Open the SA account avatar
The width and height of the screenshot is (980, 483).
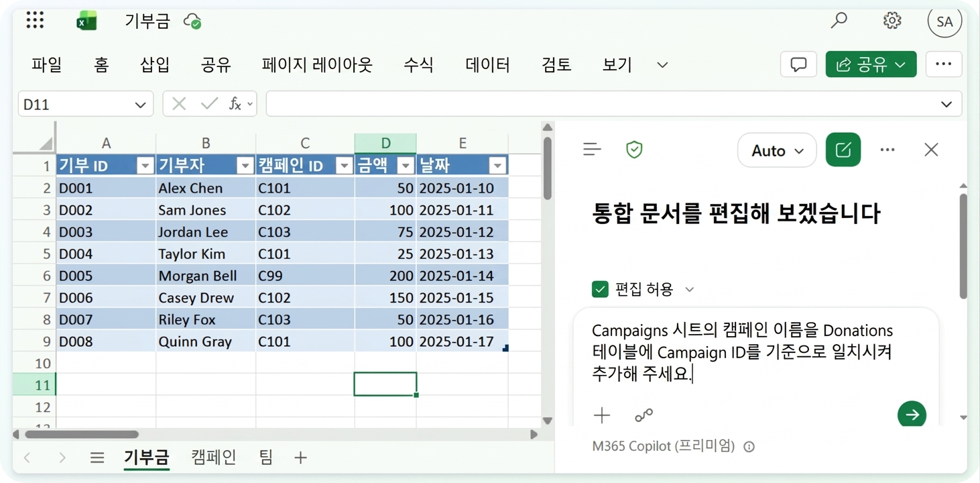tap(944, 21)
